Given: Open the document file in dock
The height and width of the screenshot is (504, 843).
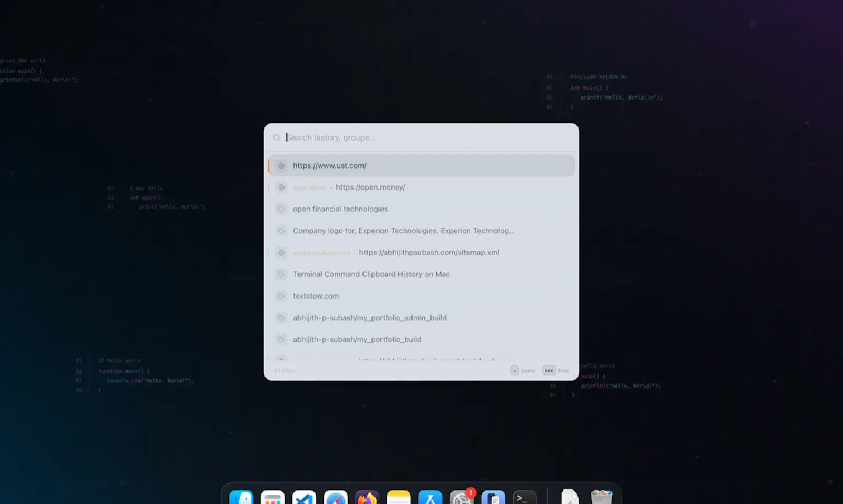Looking at the screenshot, I should pos(570,497).
